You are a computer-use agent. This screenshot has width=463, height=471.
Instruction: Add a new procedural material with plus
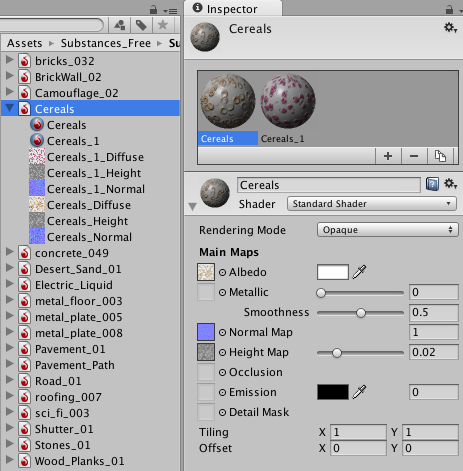coord(388,156)
